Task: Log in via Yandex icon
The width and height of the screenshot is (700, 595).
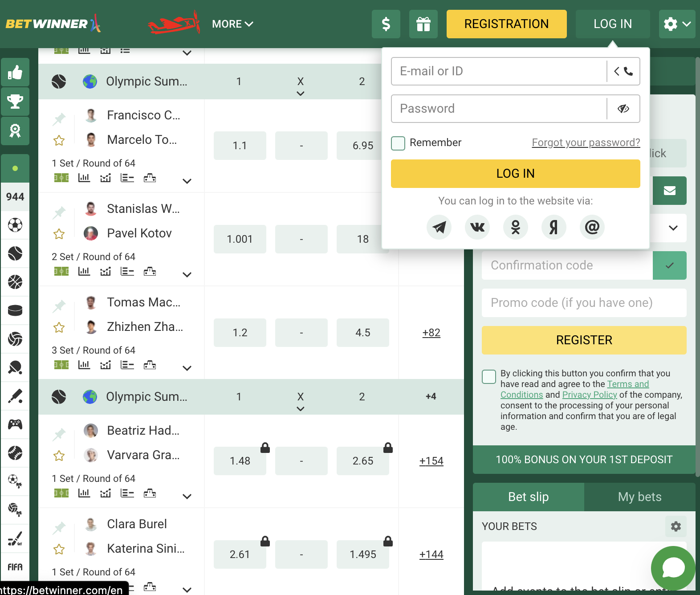Action: 553,227
